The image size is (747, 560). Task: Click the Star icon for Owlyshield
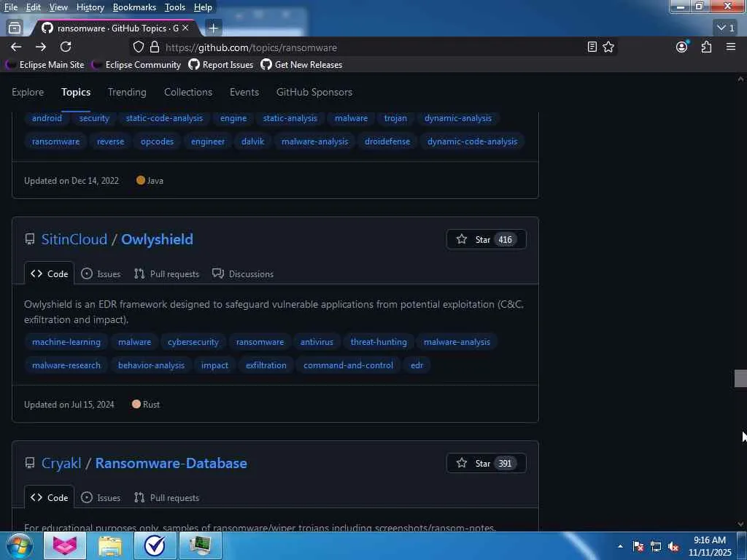pyautogui.click(x=462, y=239)
